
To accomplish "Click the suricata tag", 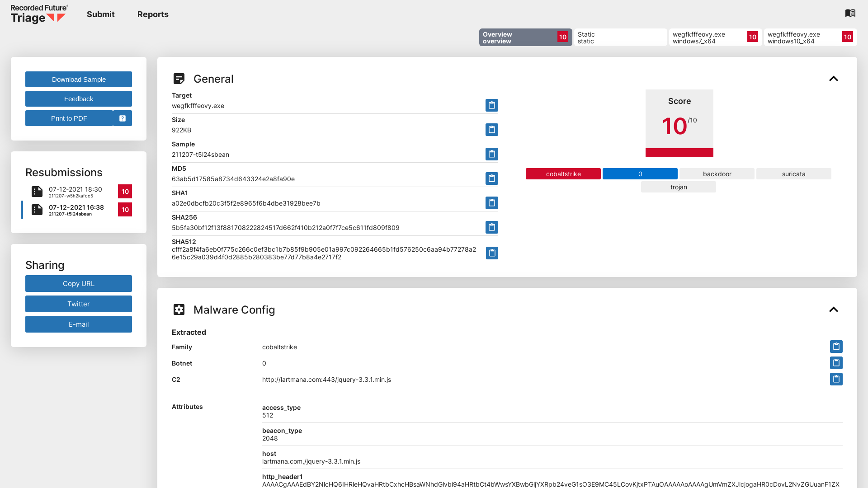I will (794, 174).
